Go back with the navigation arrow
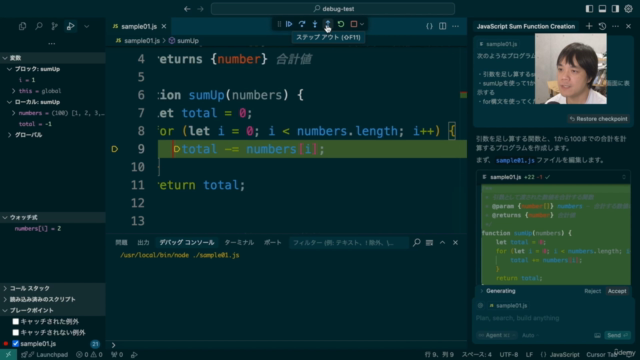 coord(187,9)
